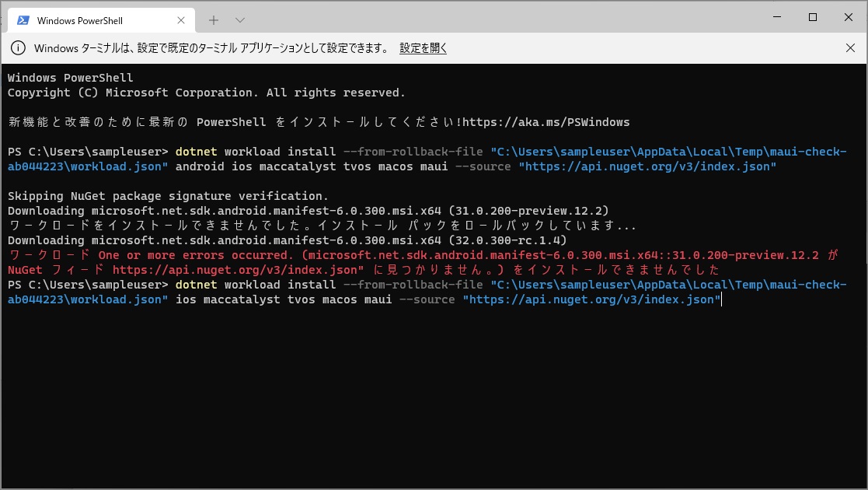Viewport: 868px width, 490px height.
Task: Expand the new tab profile dropdown
Action: coord(239,20)
